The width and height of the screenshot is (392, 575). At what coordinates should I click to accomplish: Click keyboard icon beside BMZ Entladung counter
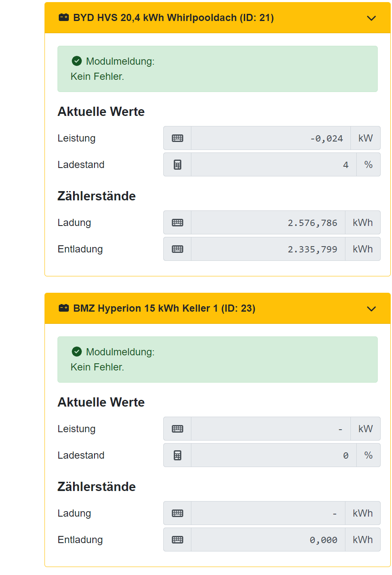[178, 540]
